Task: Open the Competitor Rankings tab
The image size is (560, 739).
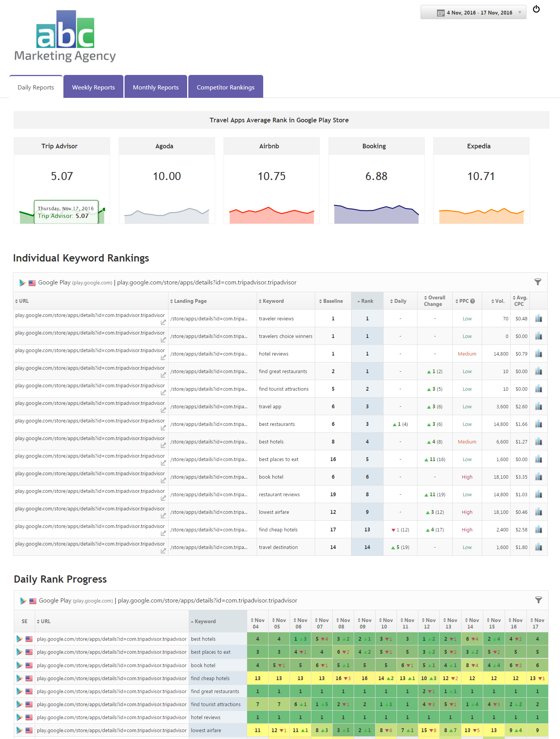Action: tap(225, 87)
